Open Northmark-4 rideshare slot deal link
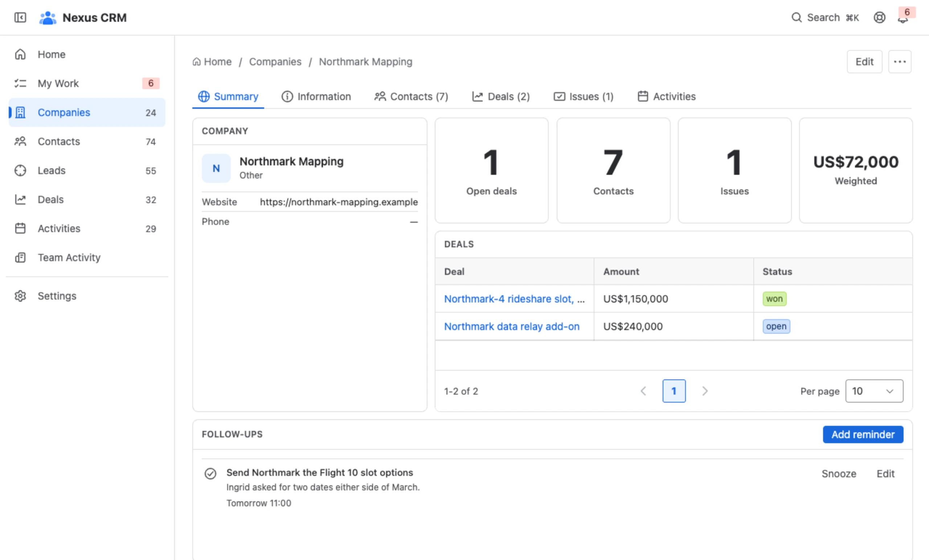 click(x=514, y=298)
